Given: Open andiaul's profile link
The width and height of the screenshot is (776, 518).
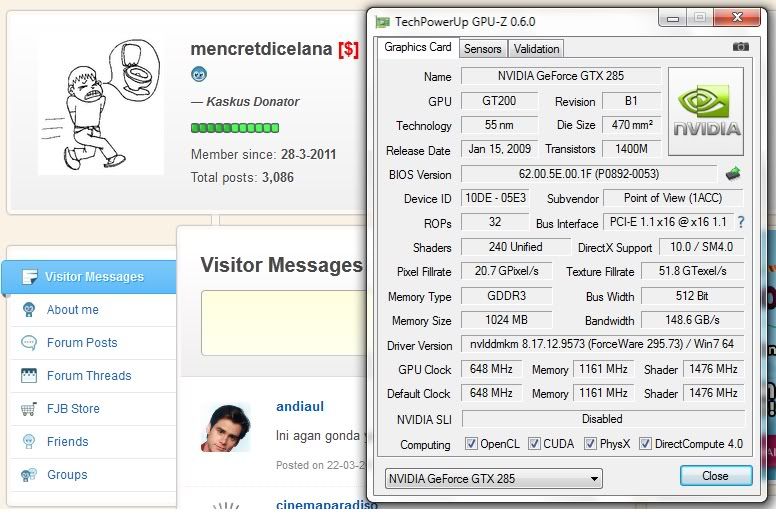Looking at the screenshot, I should (x=300, y=407).
